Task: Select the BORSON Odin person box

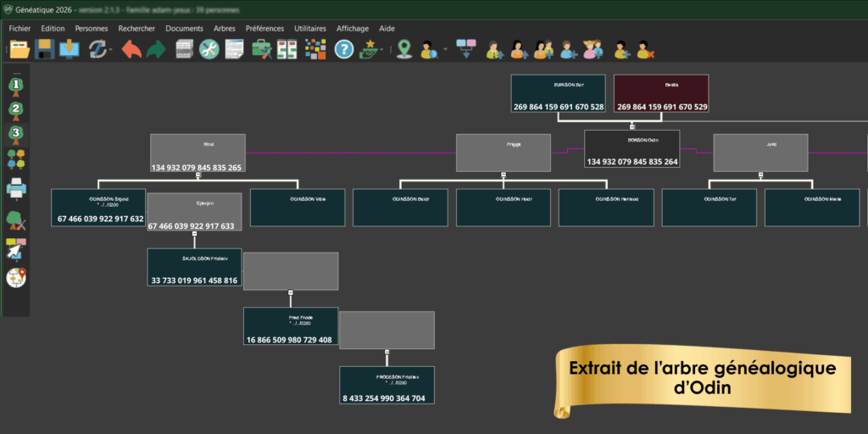Action: pyautogui.click(x=632, y=148)
